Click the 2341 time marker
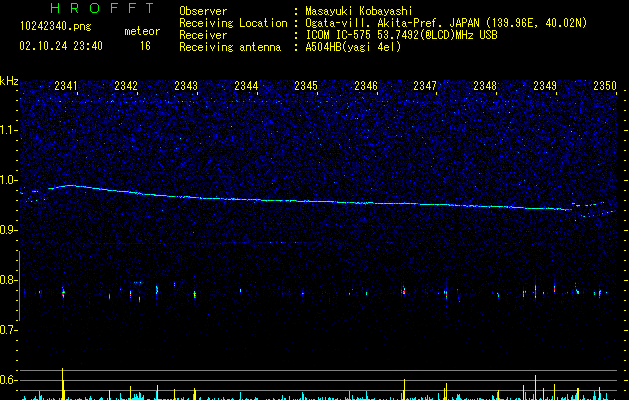Screen dimensions: 629x400 (66, 85)
